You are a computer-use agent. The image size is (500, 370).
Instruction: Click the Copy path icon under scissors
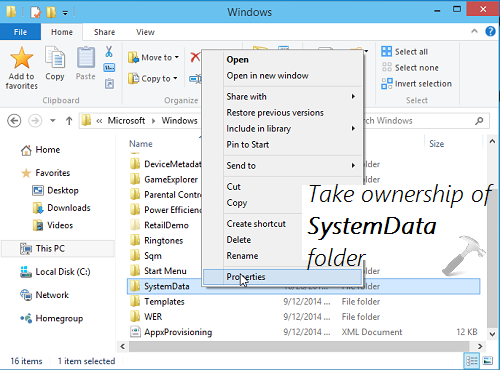109,68
